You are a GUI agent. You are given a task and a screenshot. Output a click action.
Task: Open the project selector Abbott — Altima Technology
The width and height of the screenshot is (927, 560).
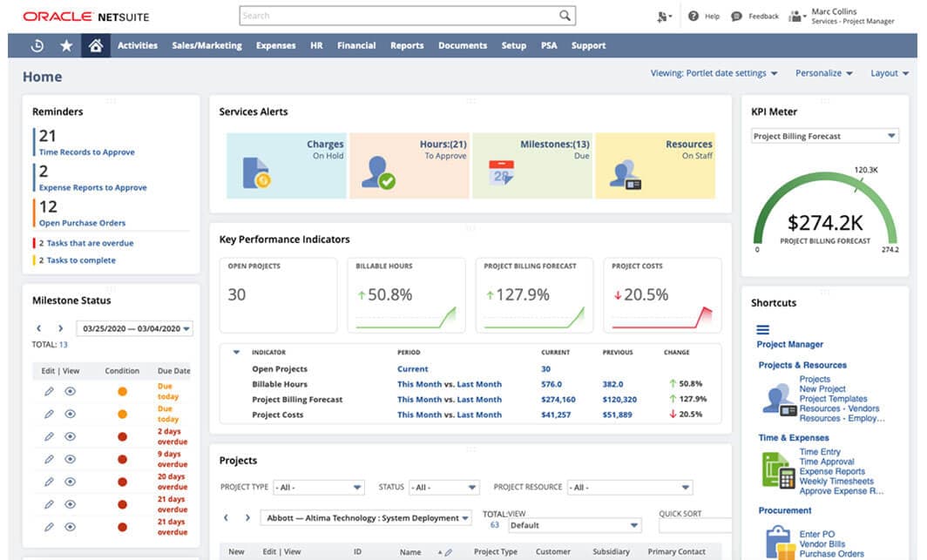(x=366, y=518)
